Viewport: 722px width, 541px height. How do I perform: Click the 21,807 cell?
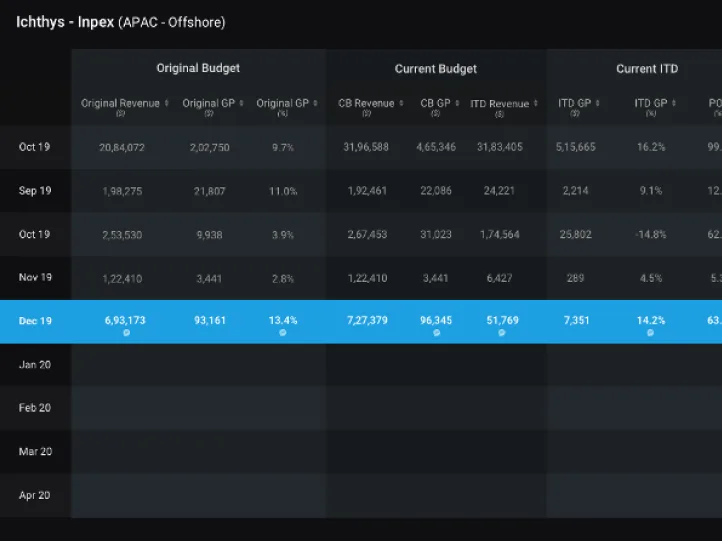point(210,191)
